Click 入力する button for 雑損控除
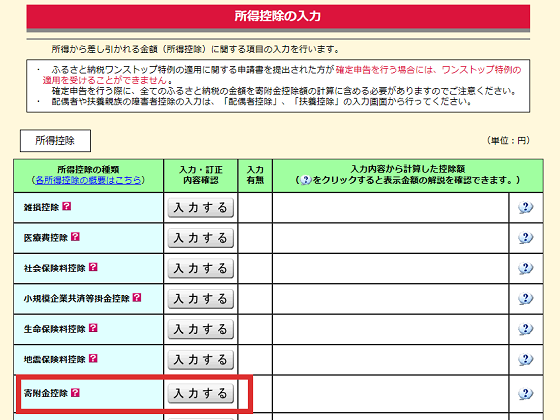560x420 pixels. point(201,208)
